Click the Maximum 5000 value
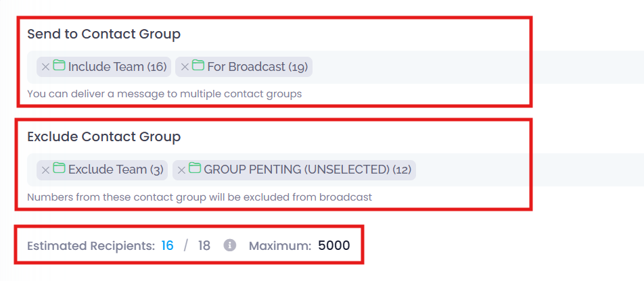Image resolution: width=644 pixels, height=281 pixels. (x=334, y=246)
